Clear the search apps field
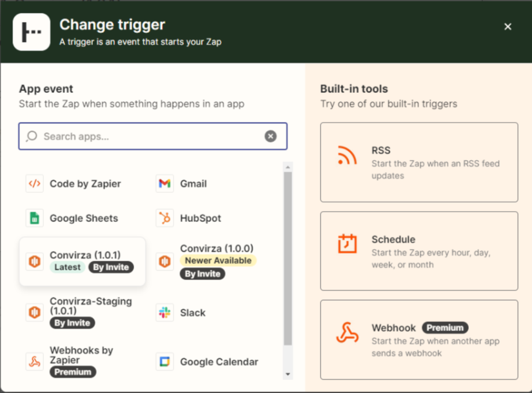This screenshot has width=532, height=393. [x=270, y=136]
